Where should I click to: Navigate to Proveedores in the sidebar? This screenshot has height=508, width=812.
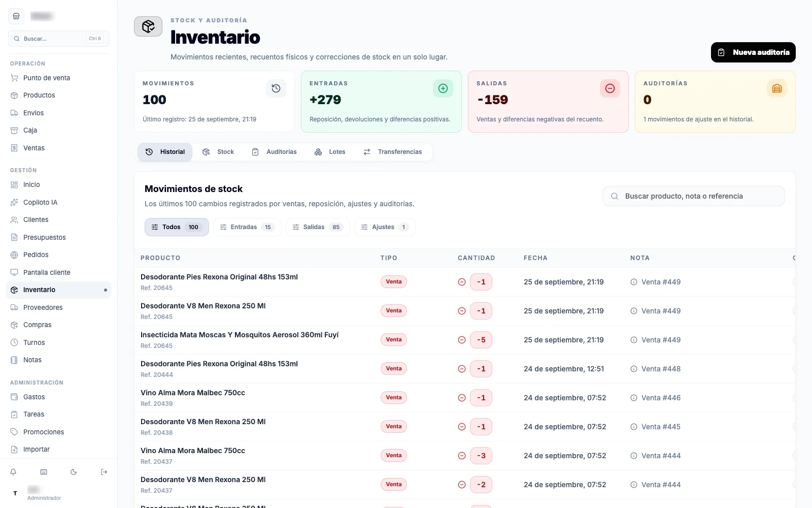tap(59, 307)
